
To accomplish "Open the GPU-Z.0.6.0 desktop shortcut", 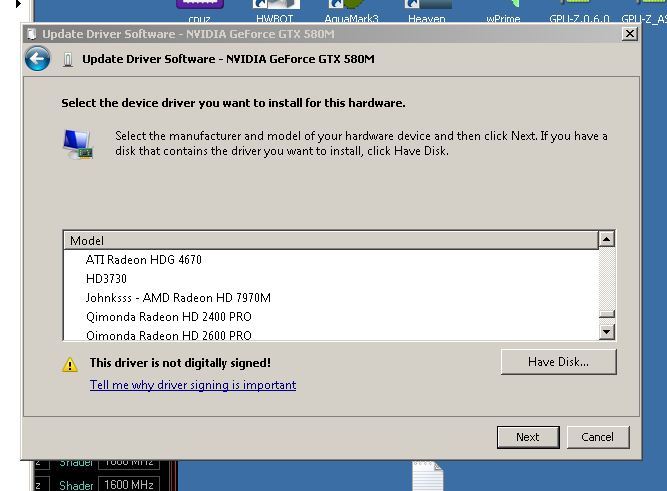I will pyautogui.click(x=579, y=11).
